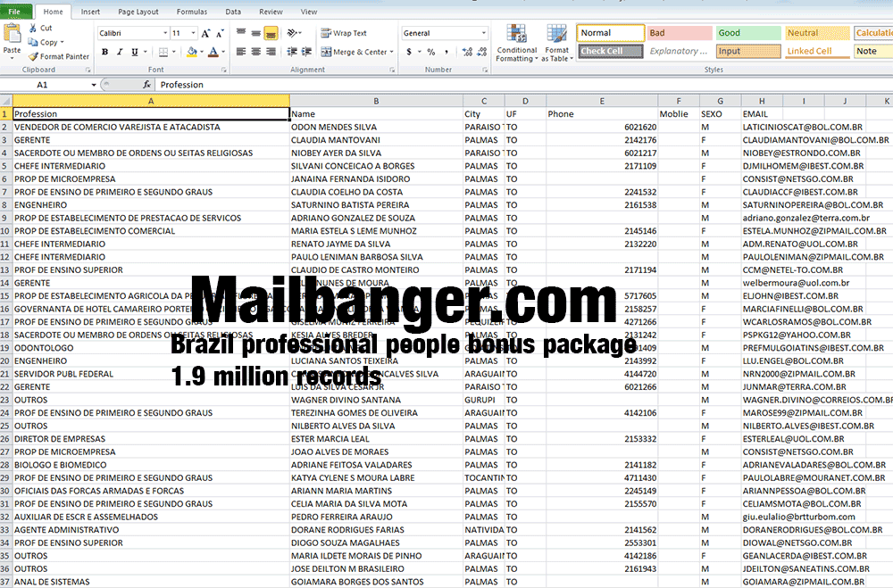The height and width of the screenshot is (588, 893).
Task: Apply fill color bucket
Action: tap(192, 52)
